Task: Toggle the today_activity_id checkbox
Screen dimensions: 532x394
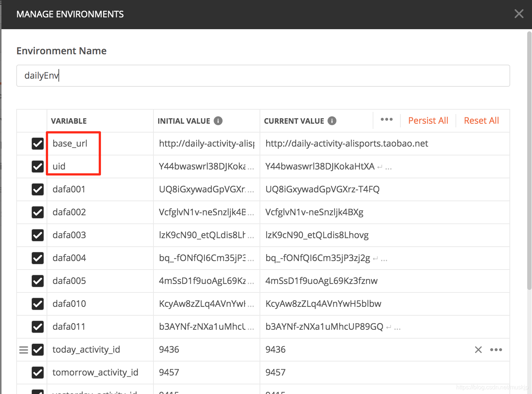Action: (x=38, y=350)
